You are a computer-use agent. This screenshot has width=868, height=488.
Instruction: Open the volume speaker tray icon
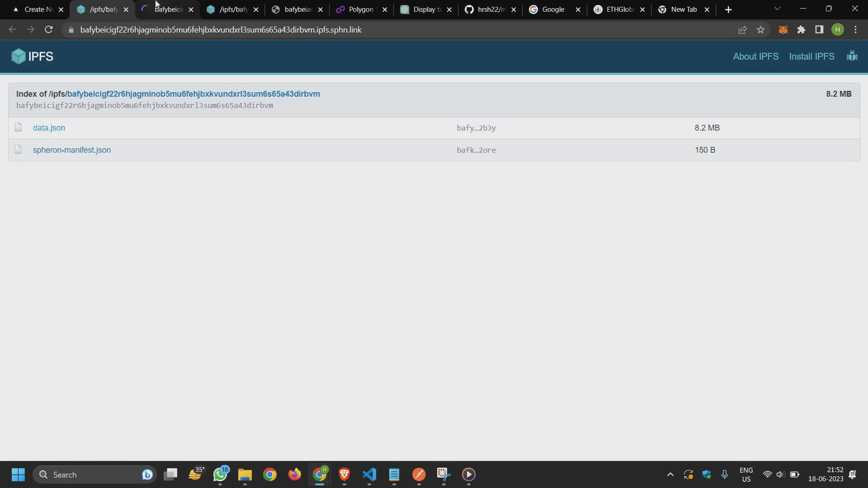(x=780, y=474)
